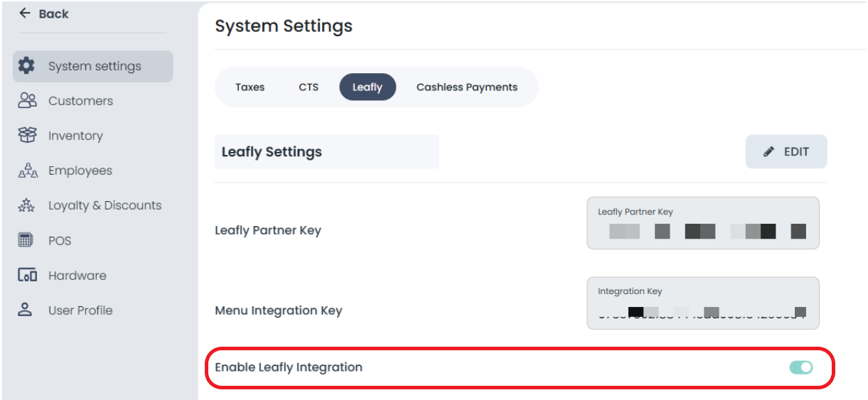The width and height of the screenshot is (868, 400).
Task: Click the Leafly Settings heading
Action: [x=272, y=152]
